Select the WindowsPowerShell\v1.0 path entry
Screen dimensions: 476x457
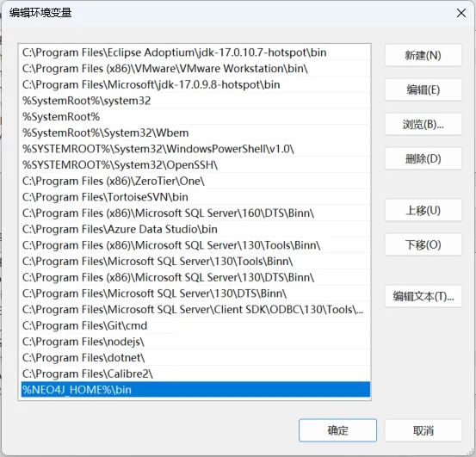(x=195, y=149)
